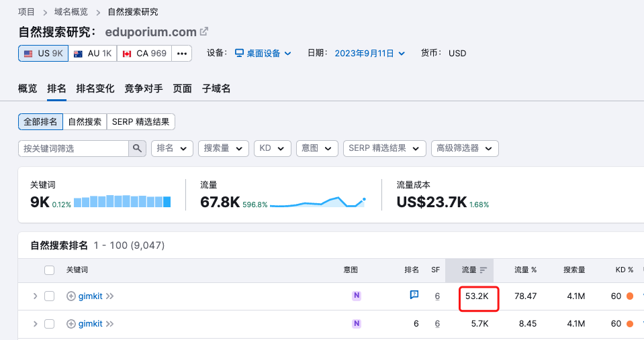Open external link icon beside eduporium.com
Viewport: 644px width, 340px height.
click(x=204, y=32)
